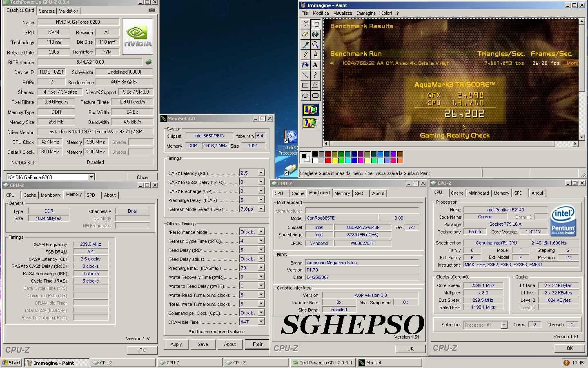Screen dimensions: 588x368
Task: Click Apply in MemSet
Action: pos(176,344)
